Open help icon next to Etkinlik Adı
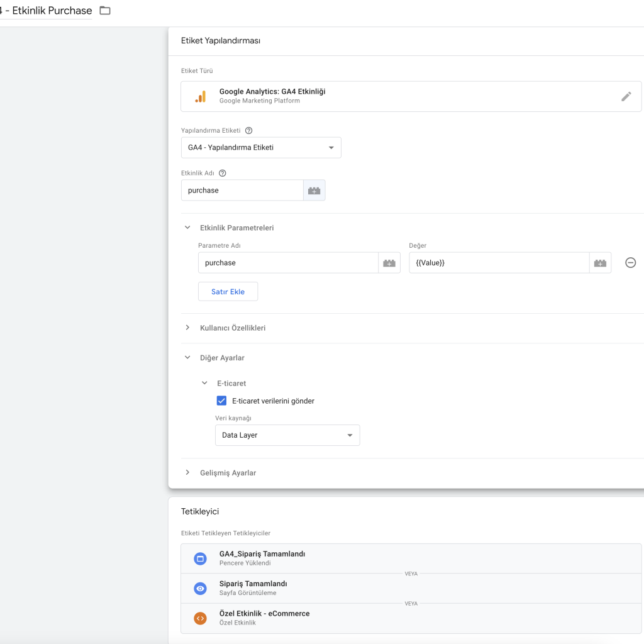The image size is (644, 644). click(x=222, y=174)
